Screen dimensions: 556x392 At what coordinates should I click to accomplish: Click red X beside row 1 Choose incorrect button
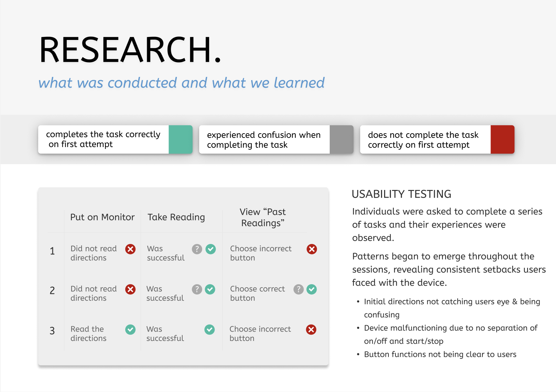[x=312, y=249]
